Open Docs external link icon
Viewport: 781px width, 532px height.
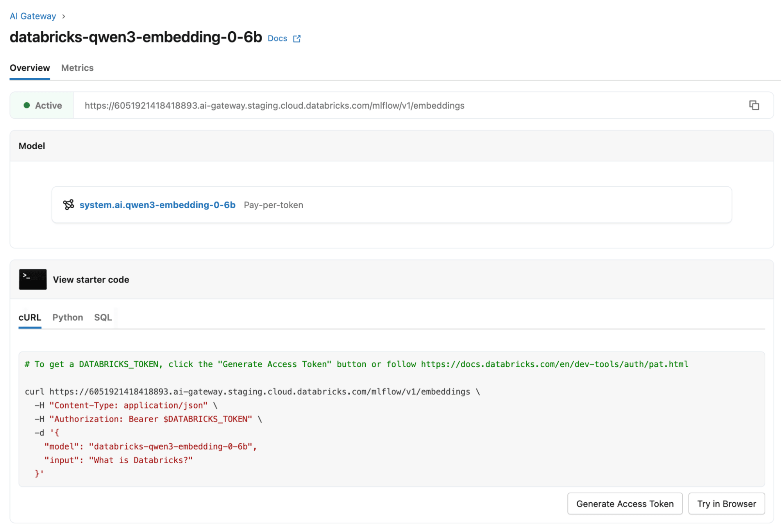pyautogui.click(x=297, y=39)
